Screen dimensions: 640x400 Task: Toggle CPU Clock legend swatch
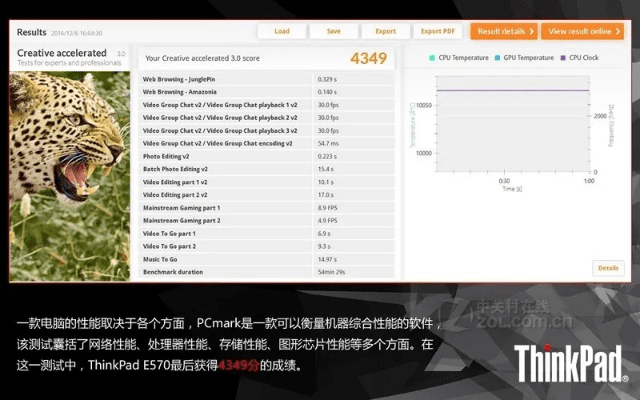(x=563, y=58)
